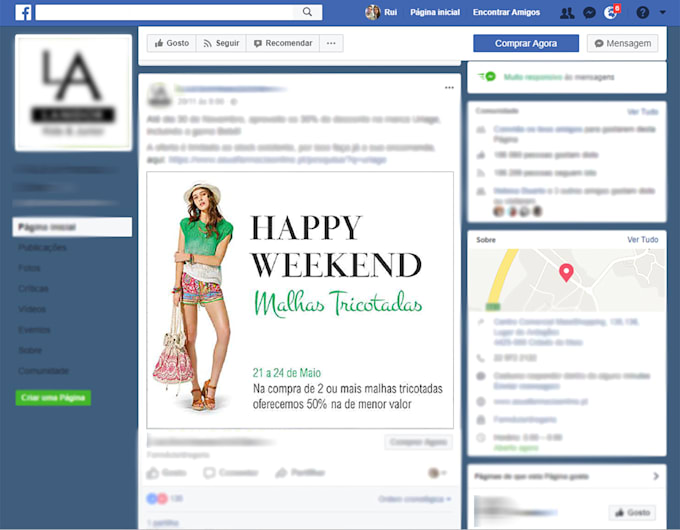The image size is (680, 530).
Task: Click the Facebook logo icon
Action: point(23,12)
